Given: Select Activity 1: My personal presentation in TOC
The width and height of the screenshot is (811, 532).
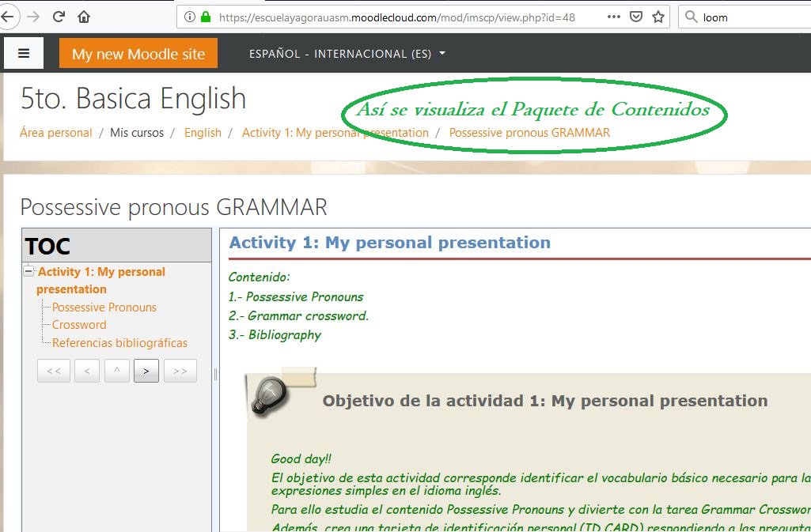Looking at the screenshot, I should pos(100,280).
